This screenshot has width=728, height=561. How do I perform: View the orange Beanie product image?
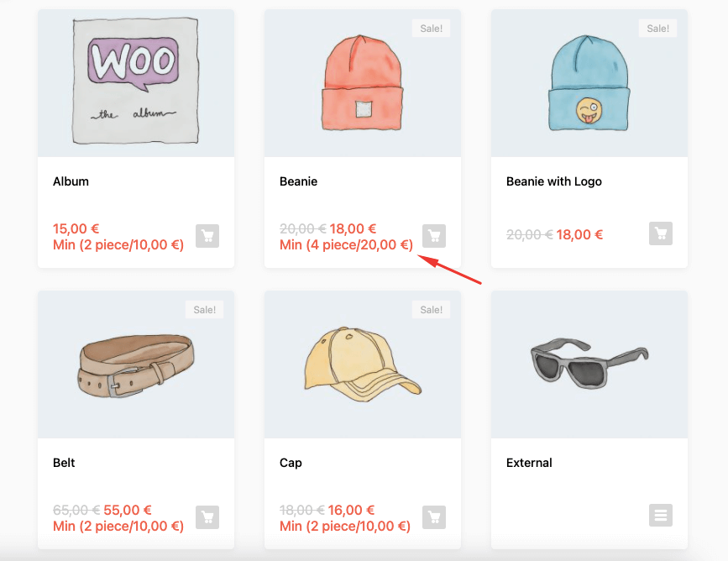tap(363, 84)
